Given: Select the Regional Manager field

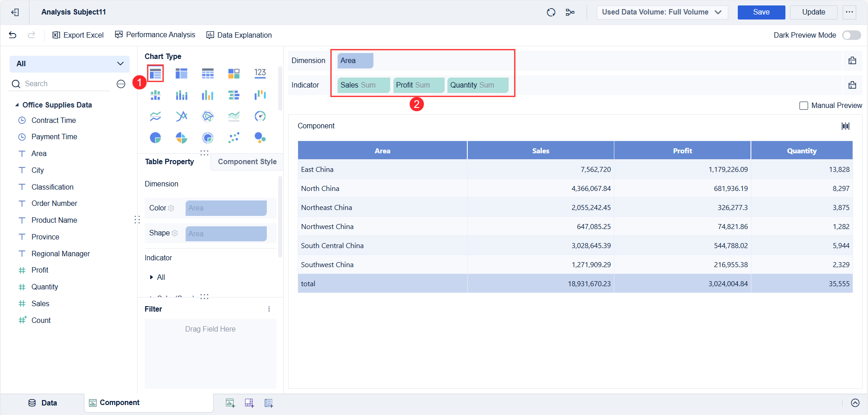Looking at the screenshot, I should (61, 254).
